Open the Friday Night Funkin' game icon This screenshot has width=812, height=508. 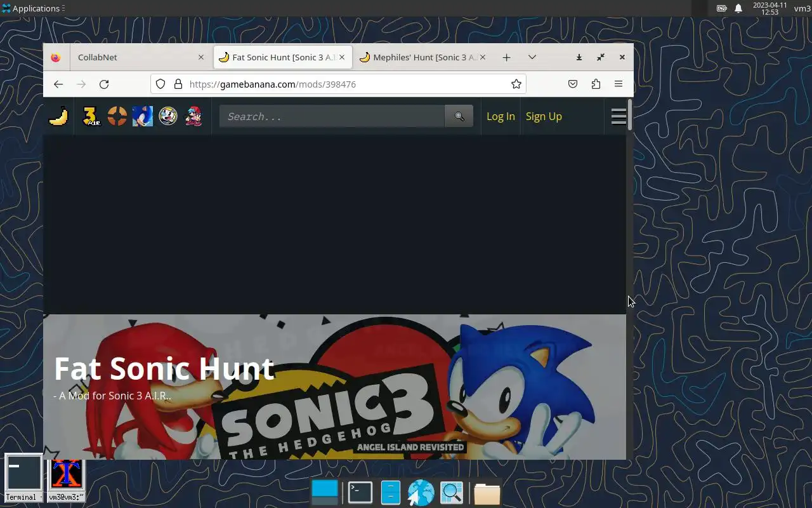(x=193, y=116)
